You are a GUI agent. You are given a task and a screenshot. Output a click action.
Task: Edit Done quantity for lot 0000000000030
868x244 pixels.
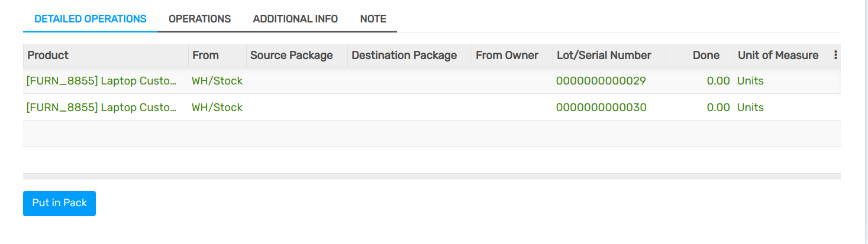[718, 108]
